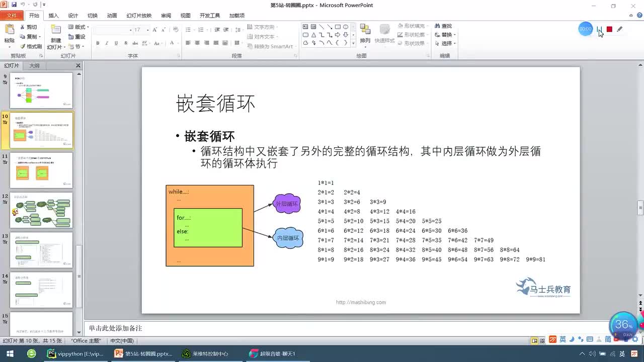Screen dimensions: 644x362
Task: Click the pencil annotate icon in recorder
Action: tap(619, 29)
